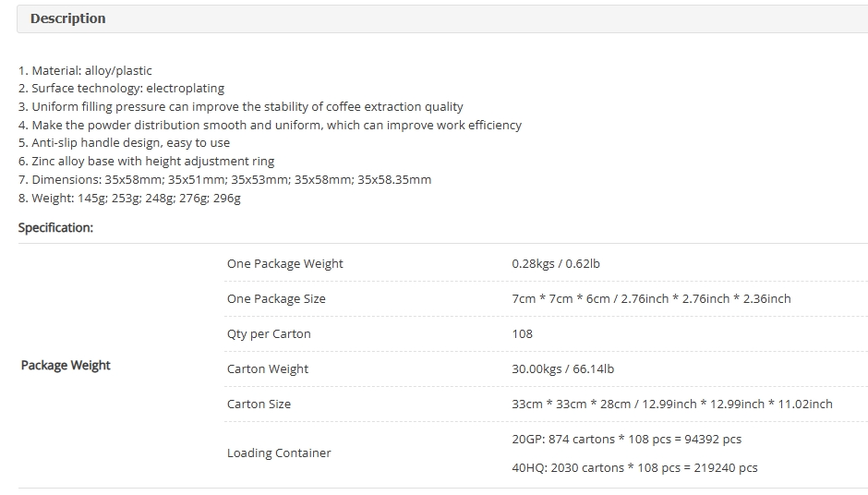Select the 40HQ container loading line
868x495 pixels.
click(634, 467)
